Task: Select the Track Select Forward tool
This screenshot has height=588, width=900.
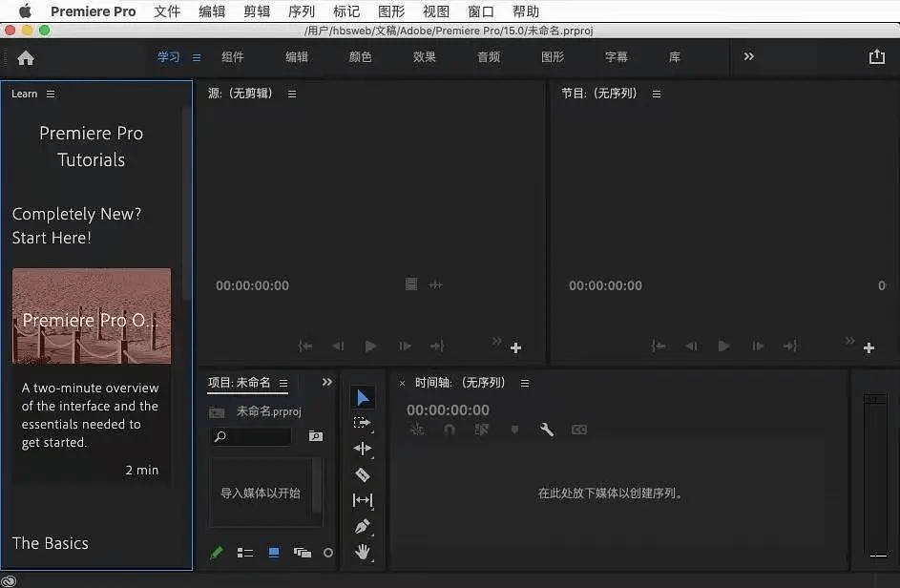Action: (x=363, y=423)
